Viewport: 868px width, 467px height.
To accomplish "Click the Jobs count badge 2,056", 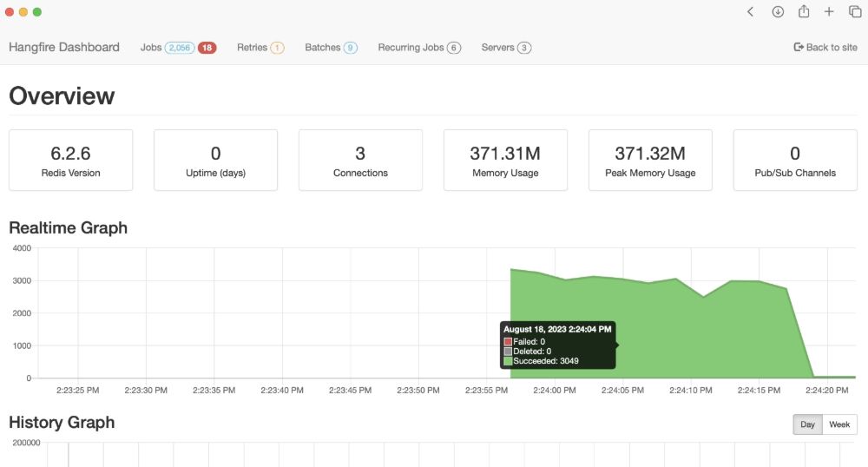I will [x=180, y=48].
